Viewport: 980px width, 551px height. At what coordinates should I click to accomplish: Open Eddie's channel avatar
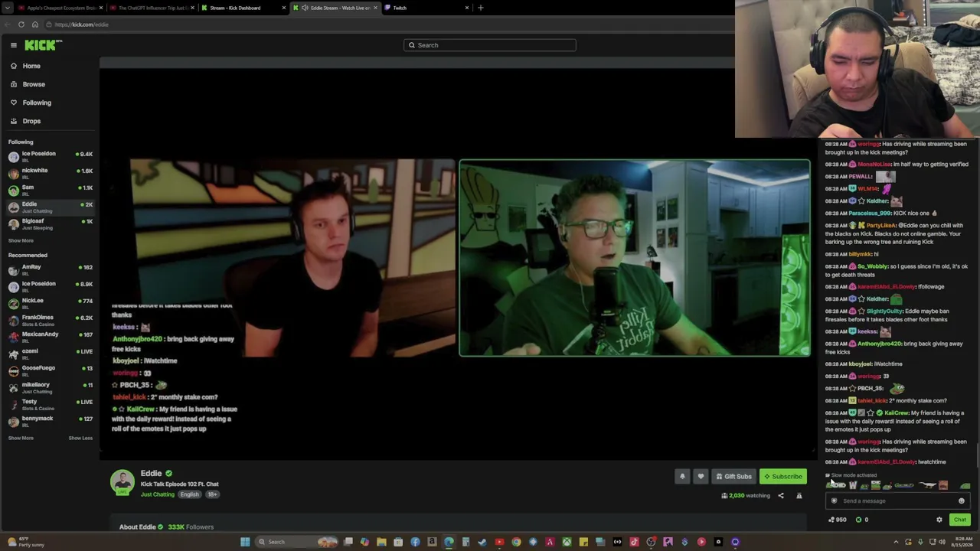point(122,482)
